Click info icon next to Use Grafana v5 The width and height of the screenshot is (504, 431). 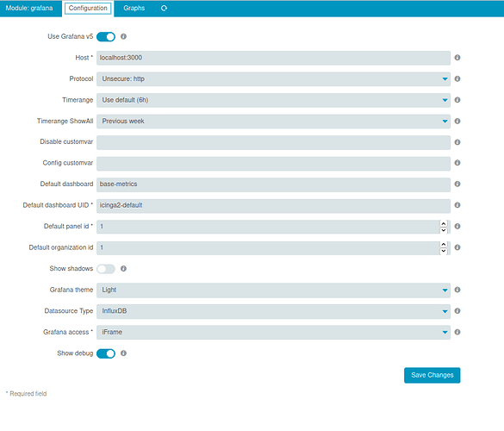coord(123,37)
